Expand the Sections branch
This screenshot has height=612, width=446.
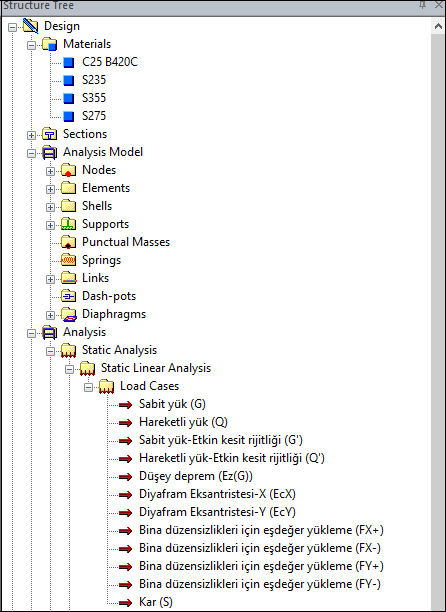[32, 135]
